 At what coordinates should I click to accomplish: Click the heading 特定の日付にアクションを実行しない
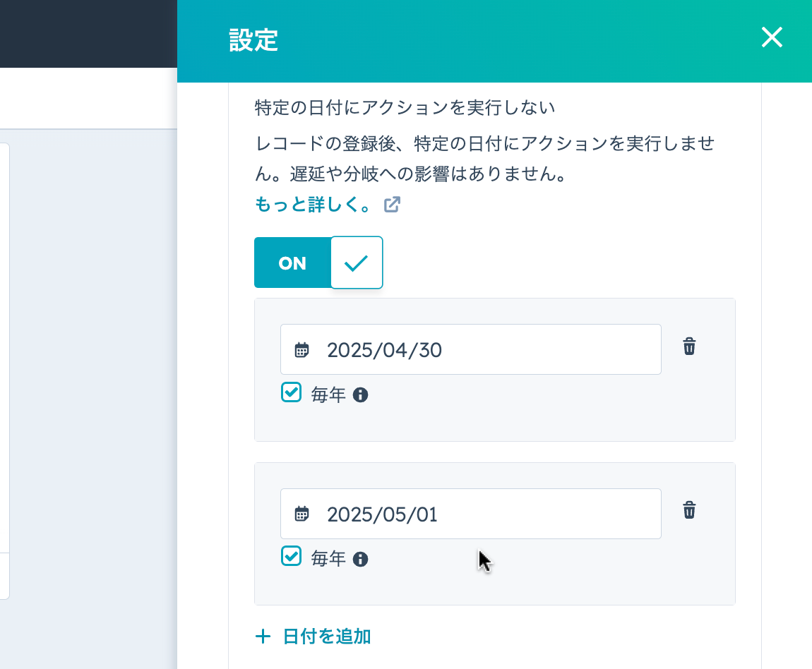pyautogui.click(x=405, y=108)
